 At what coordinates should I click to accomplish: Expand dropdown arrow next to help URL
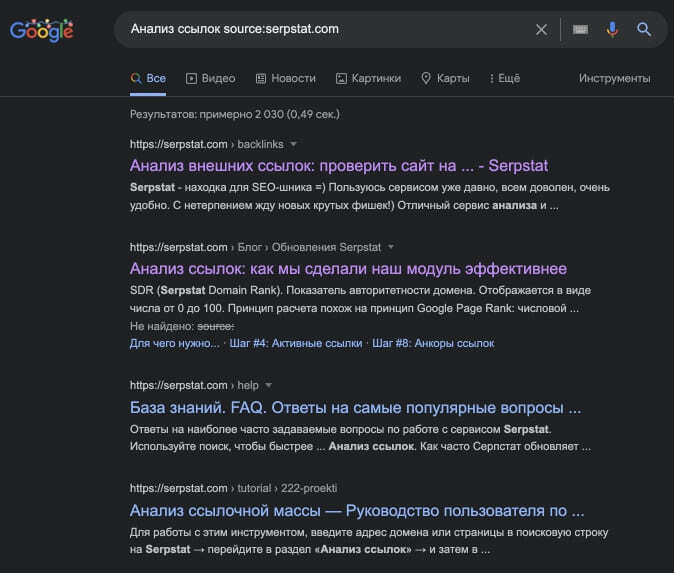[269, 385]
